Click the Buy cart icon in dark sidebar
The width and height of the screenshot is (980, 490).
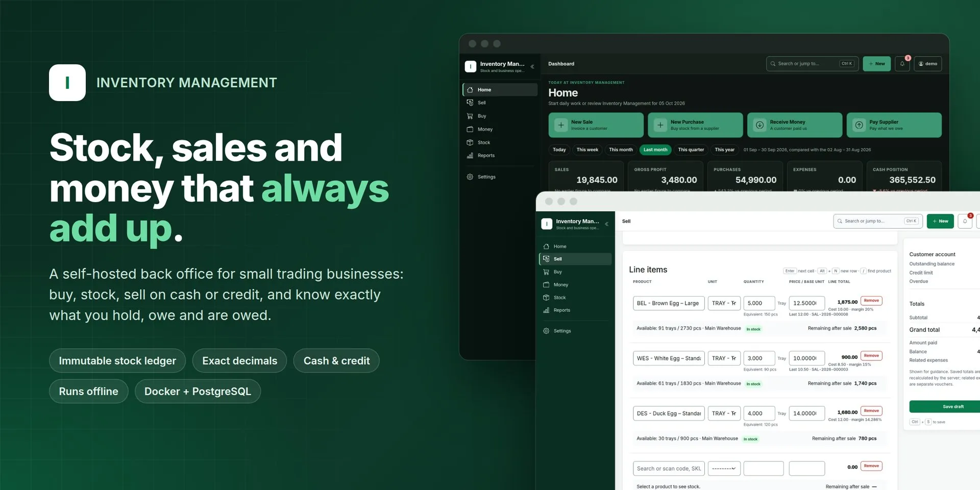click(470, 116)
